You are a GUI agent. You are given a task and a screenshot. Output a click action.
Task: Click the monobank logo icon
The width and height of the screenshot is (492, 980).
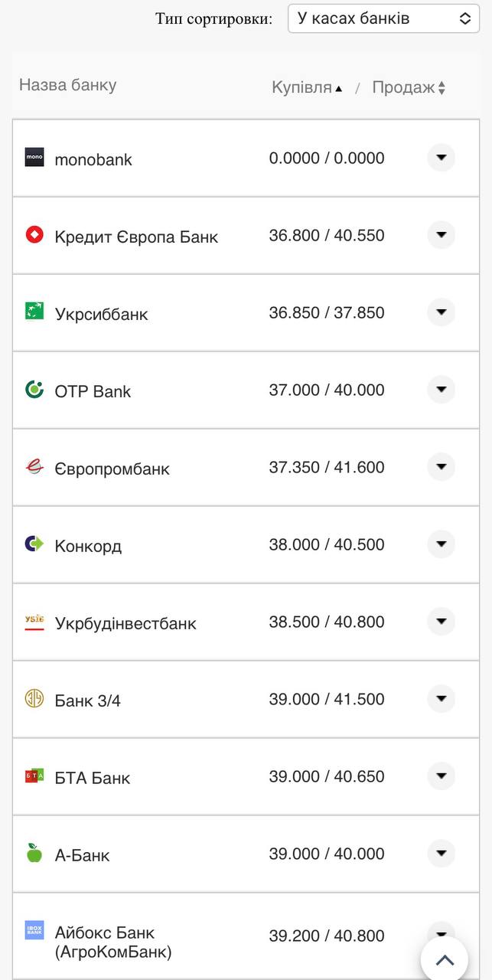tap(34, 158)
